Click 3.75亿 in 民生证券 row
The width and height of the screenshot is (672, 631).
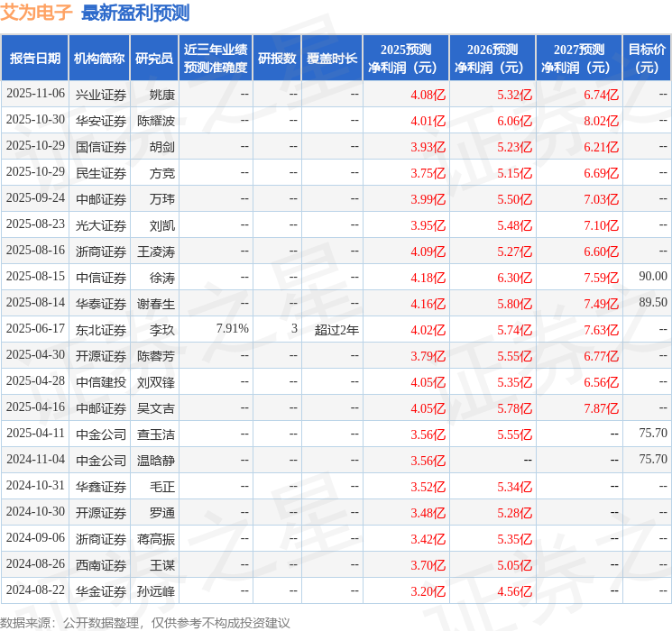(428, 173)
